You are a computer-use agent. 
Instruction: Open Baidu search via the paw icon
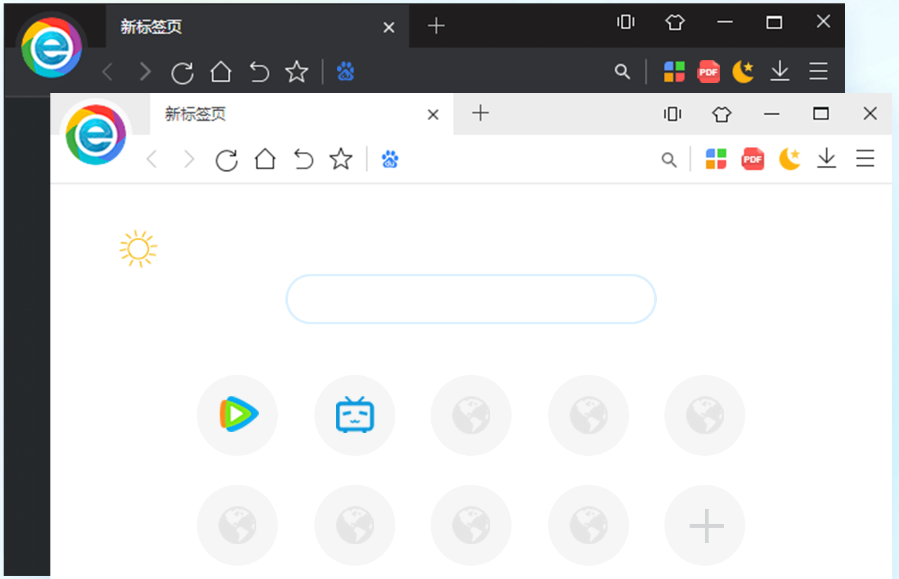tap(389, 159)
